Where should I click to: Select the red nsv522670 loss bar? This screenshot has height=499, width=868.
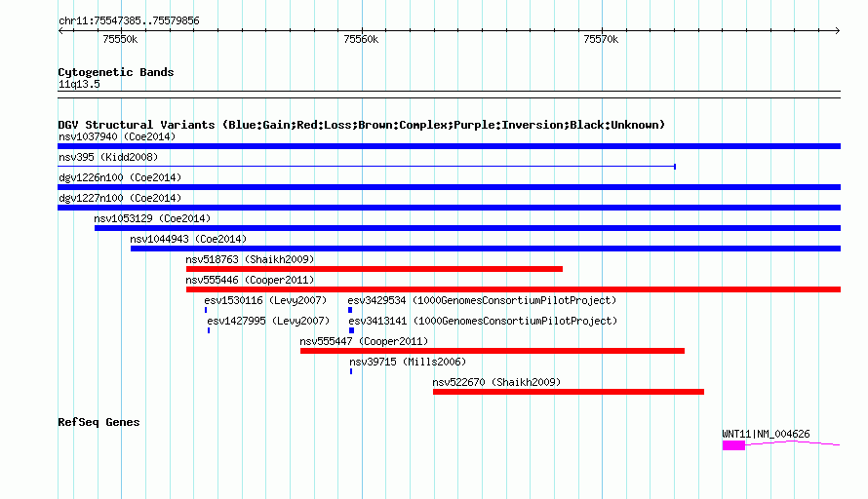point(569,392)
